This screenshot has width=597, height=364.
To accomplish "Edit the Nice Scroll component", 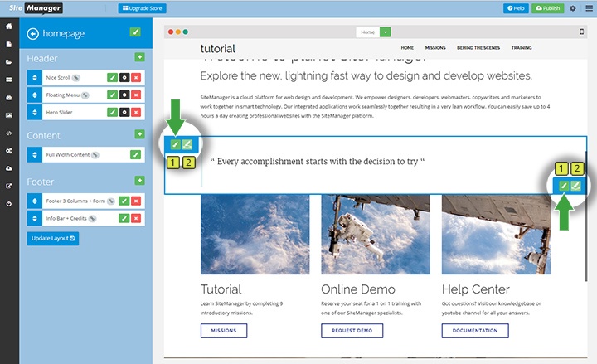I will click(x=112, y=78).
